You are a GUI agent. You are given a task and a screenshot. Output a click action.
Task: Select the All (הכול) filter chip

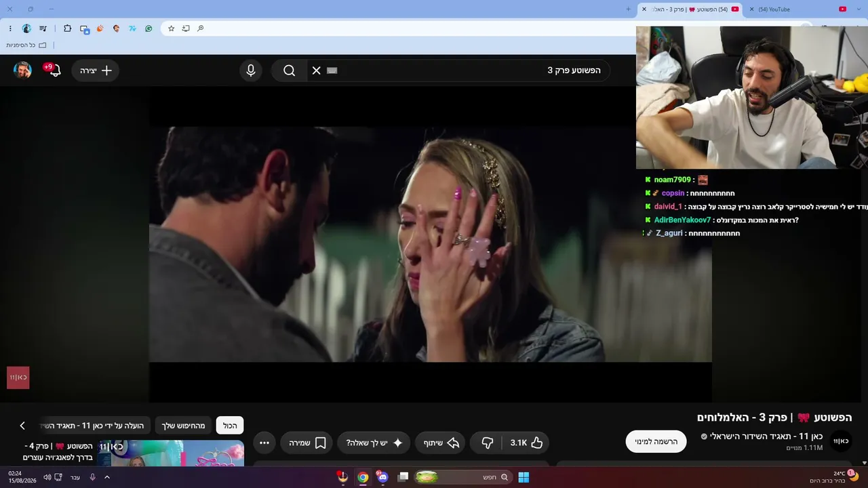tap(230, 426)
